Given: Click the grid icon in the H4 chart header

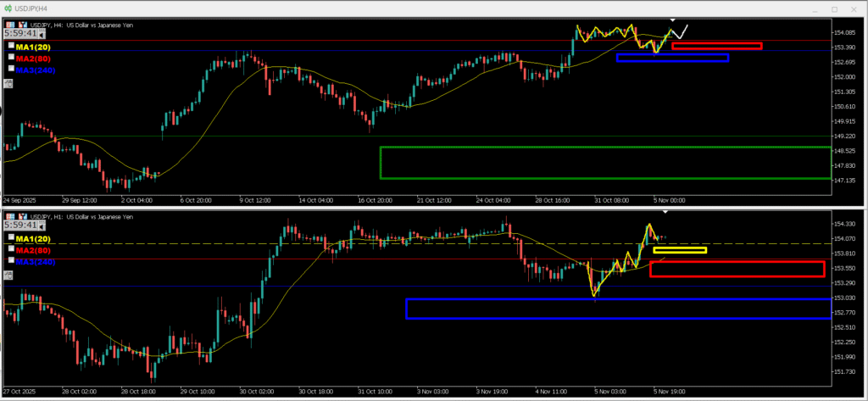Looking at the screenshot, I should click(x=9, y=25).
